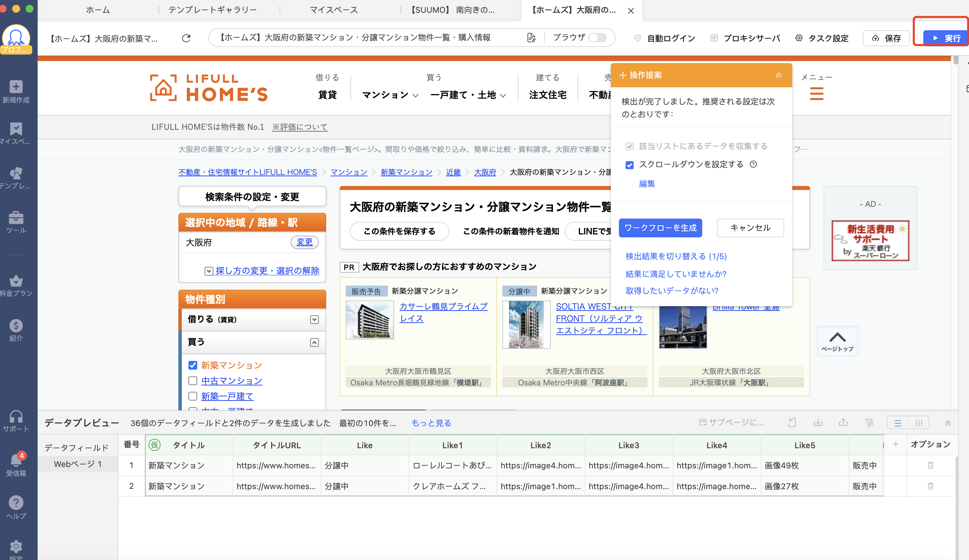Toggle the ブラウザ switch
969x560 pixels.
(597, 37)
